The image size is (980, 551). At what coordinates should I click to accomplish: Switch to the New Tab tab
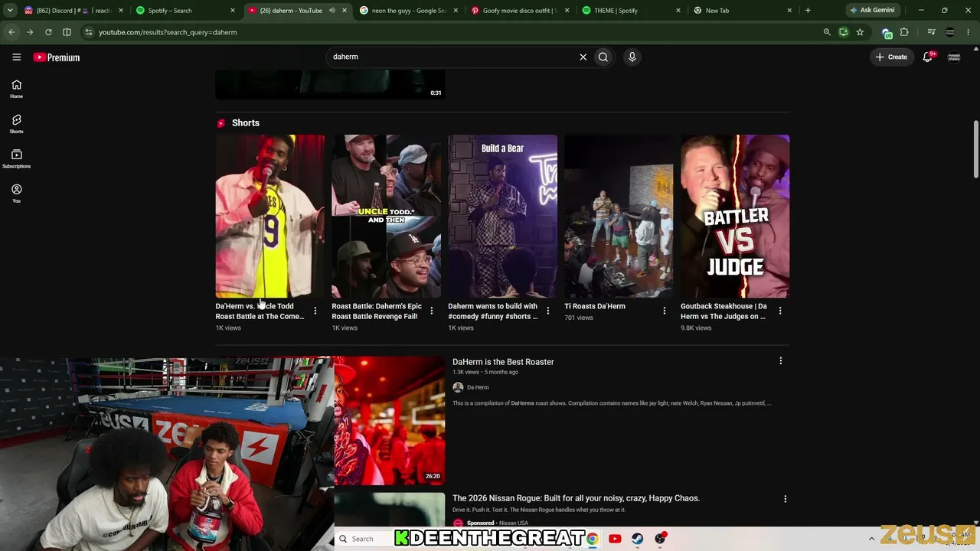(743, 11)
